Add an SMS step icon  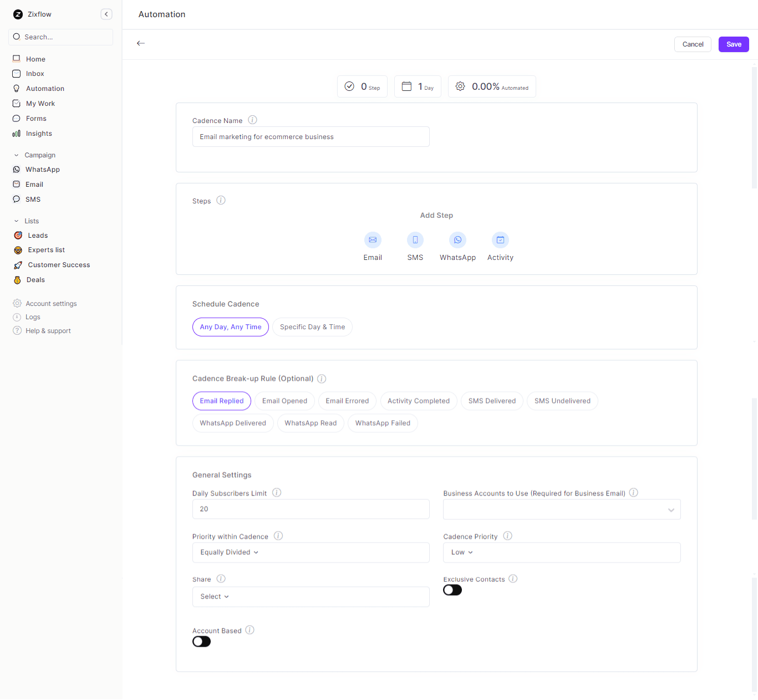point(415,240)
